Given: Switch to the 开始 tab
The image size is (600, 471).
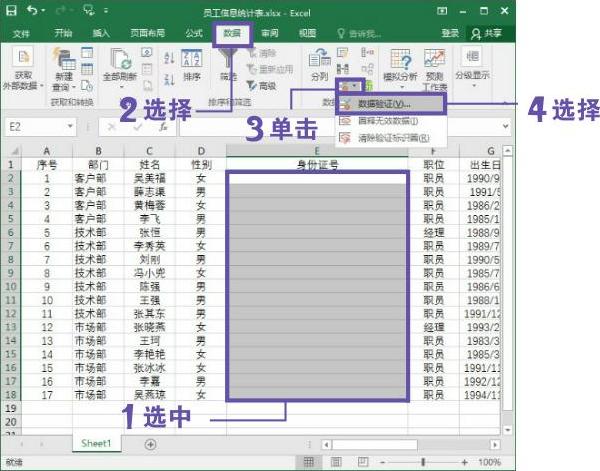Looking at the screenshot, I should click(63, 33).
